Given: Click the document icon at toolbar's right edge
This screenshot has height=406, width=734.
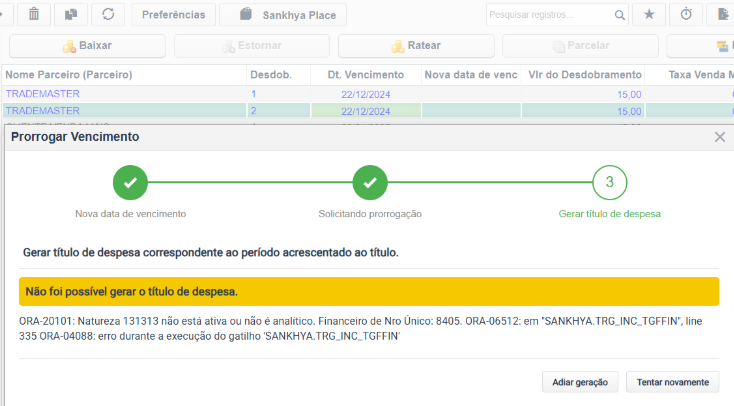Looking at the screenshot, I should tap(721, 15).
